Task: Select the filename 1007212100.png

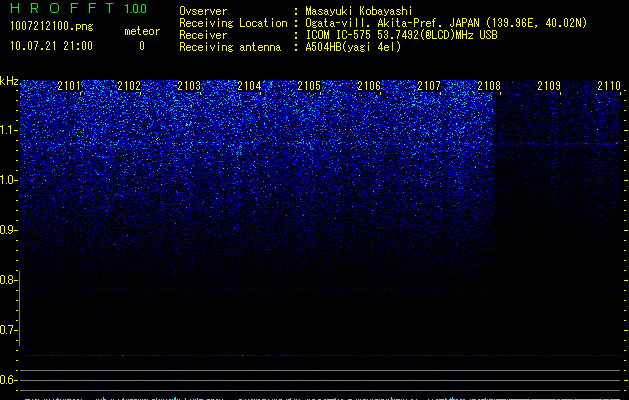Action: 52,26
